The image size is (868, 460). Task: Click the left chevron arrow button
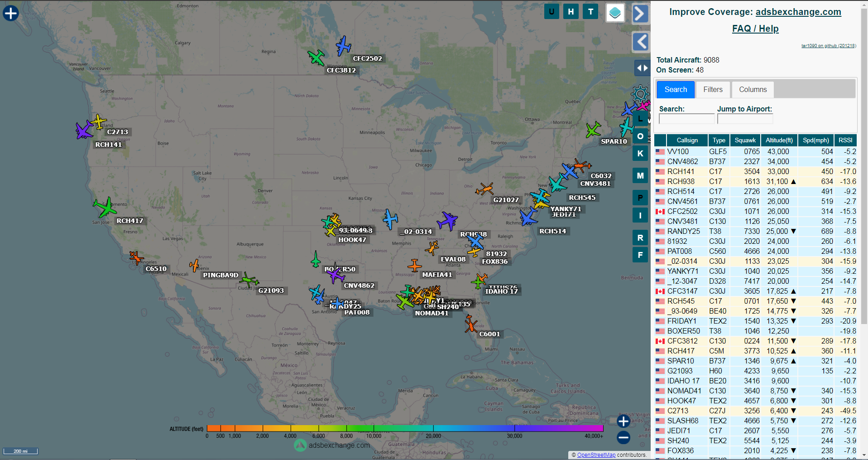[641, 42]
